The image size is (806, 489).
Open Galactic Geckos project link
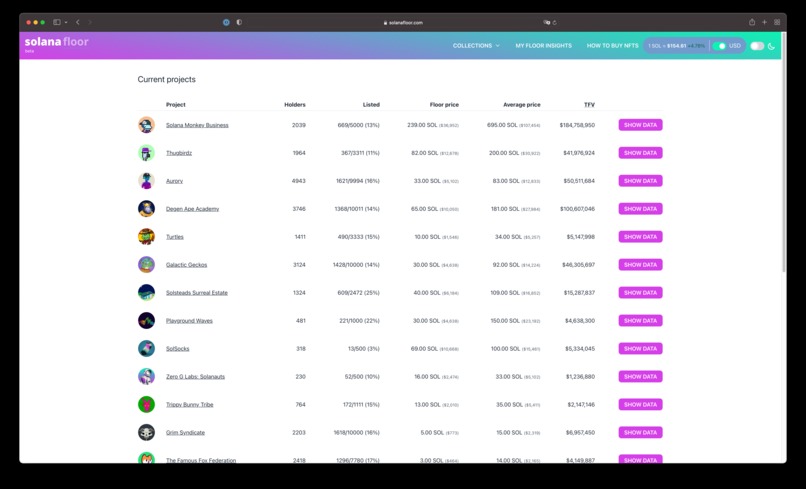pos(186,265)
